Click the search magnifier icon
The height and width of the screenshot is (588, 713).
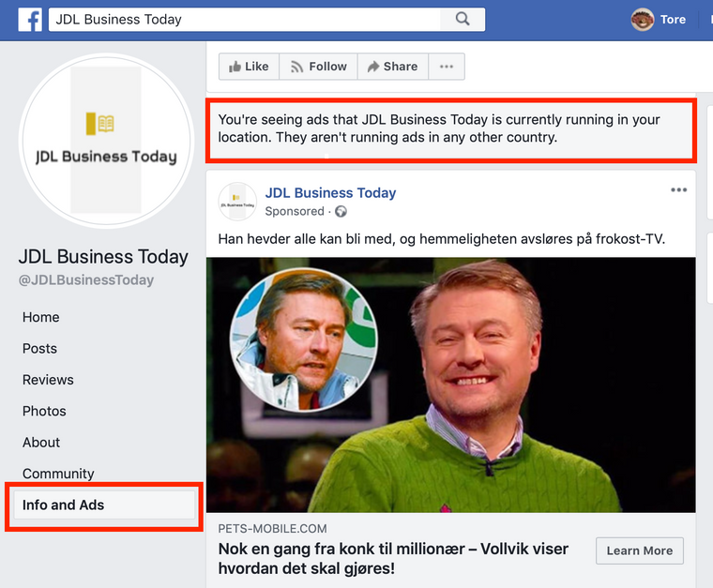[463, 19]
